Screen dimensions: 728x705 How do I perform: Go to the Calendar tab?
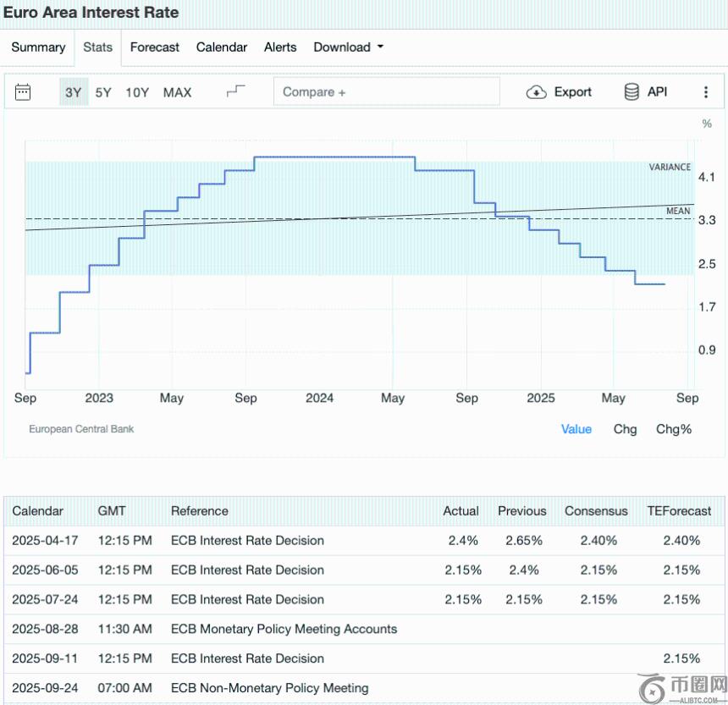(222, 47)
